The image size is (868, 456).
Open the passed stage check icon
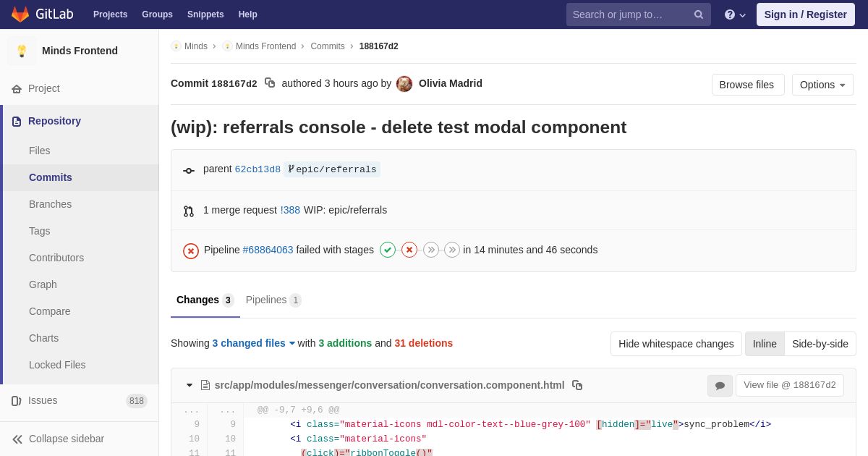tap(388, 250)
